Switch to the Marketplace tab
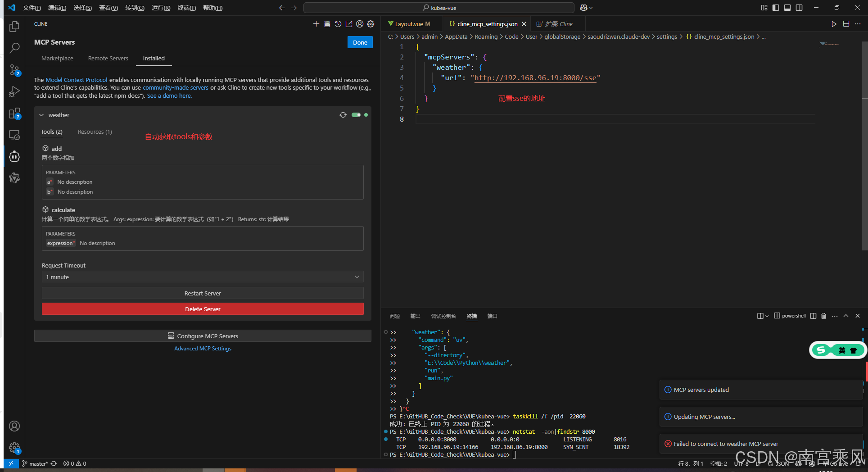The width and height of the screenshot is (868, 472). tap(57, 58)
